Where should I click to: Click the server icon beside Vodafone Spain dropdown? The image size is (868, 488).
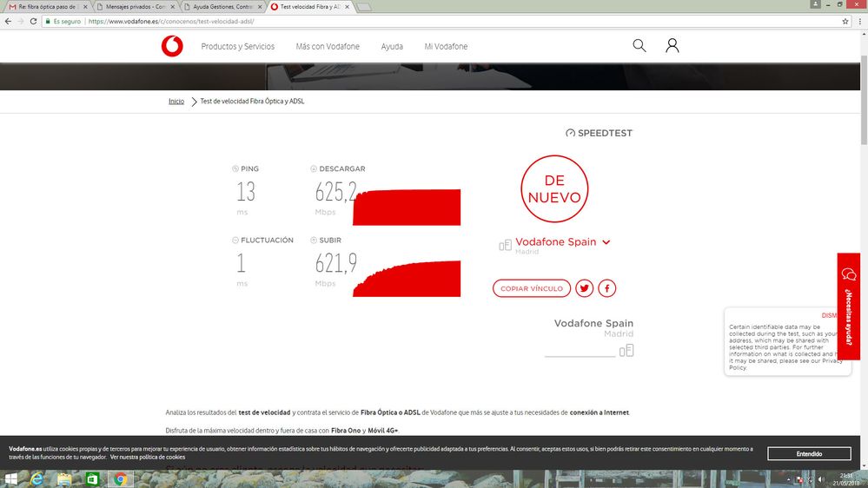tap(505, 245)
